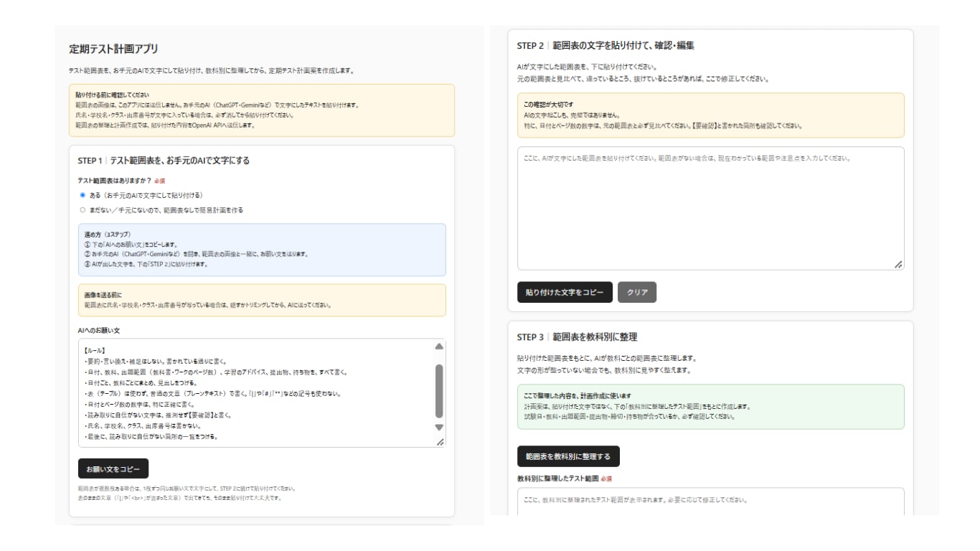
Task: Click the 範囲表を教科別に整理する button
Action: [x=568, y=456]
